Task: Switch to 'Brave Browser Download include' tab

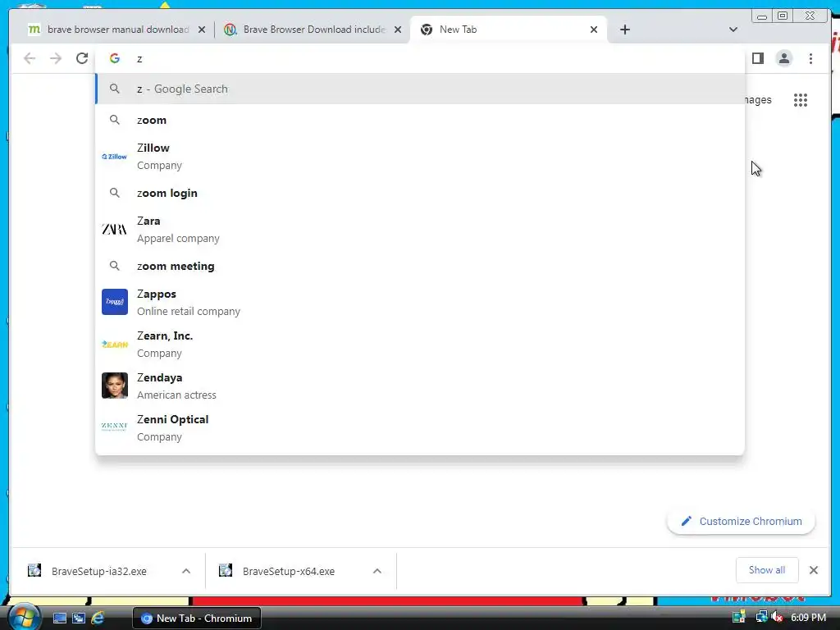Action: [311, 30]
